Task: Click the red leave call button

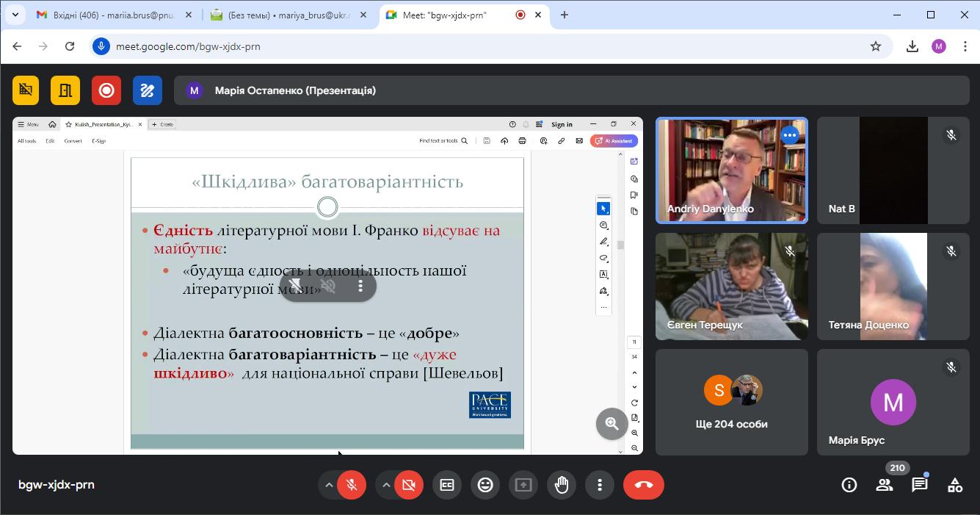Action: [643, 485]
